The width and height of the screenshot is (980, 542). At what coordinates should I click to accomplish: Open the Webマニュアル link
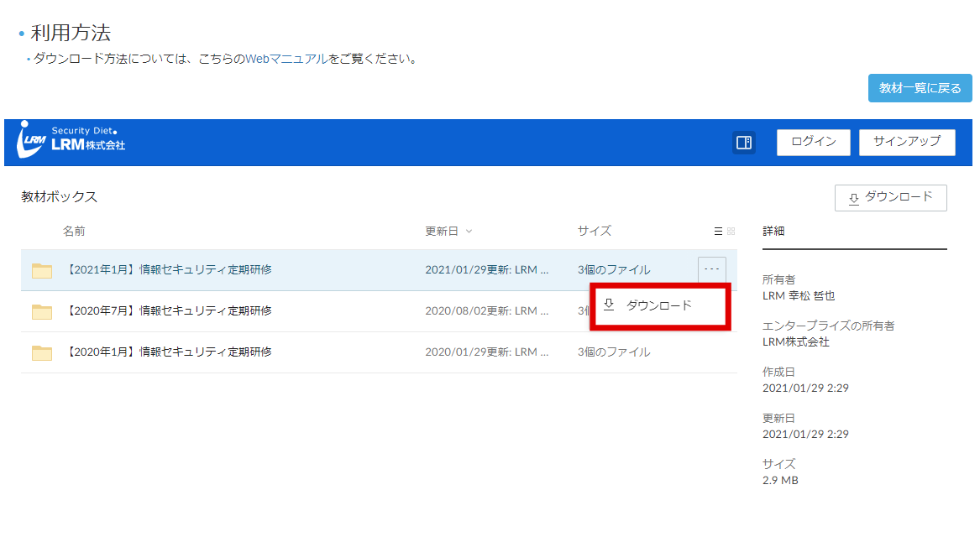(286, 59)
